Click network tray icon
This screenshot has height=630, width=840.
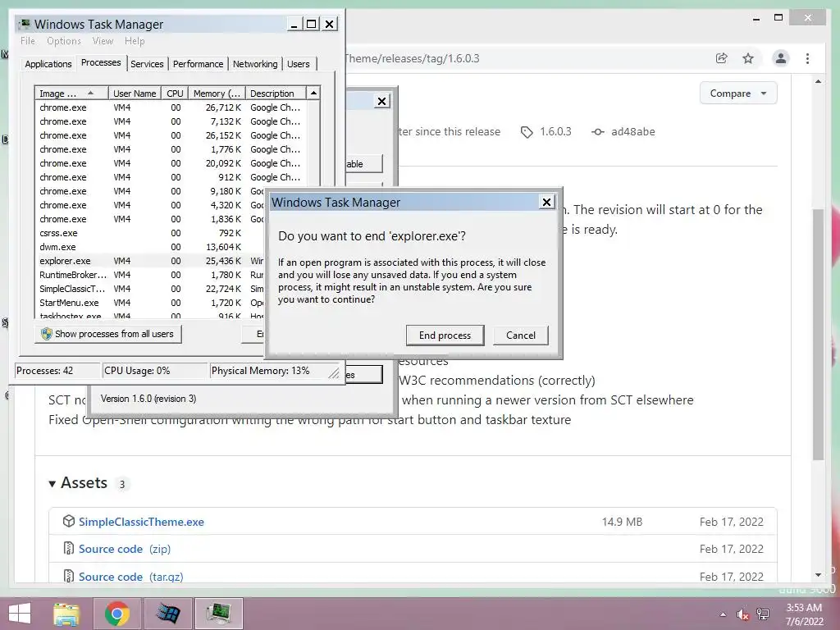(x=762, y=614)
